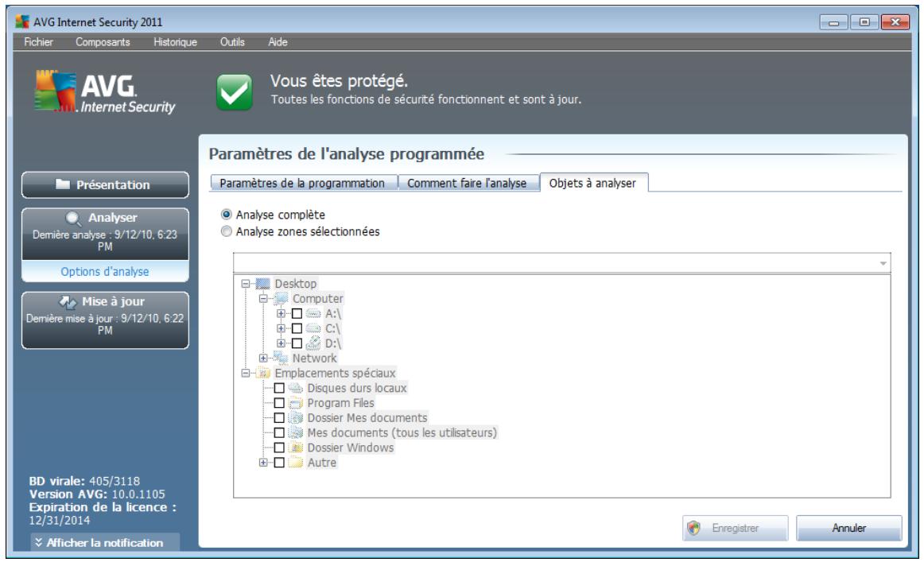The image size is (924, 562).
Task: Switch to Paramètres de la programmation tab
Action: tap(304, 183)
